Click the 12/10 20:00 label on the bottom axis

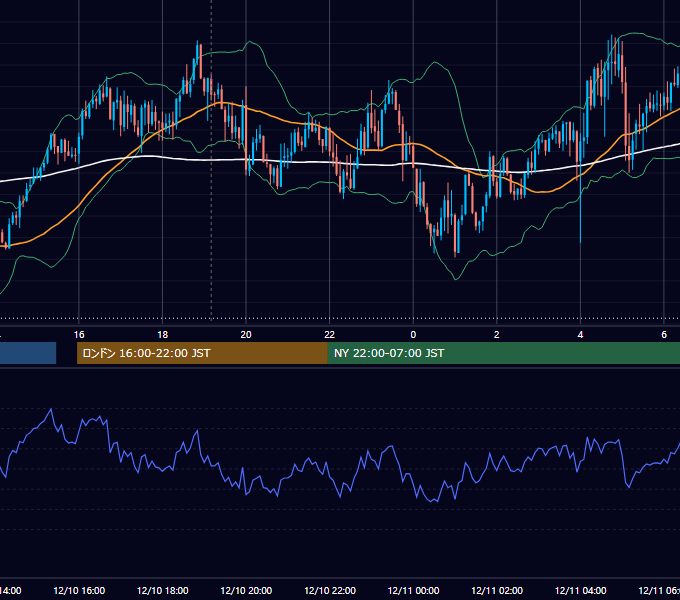[246, 590]
